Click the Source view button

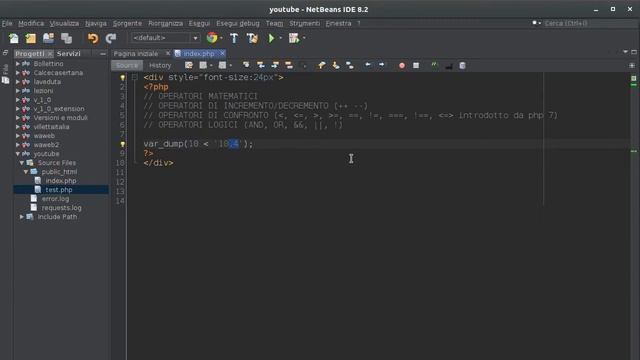[127, 65]
